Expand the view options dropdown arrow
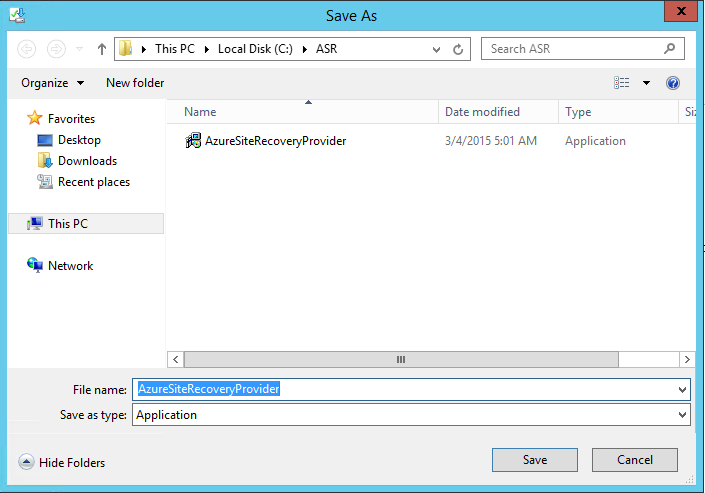Viewport: 705px width, 493px height. tap(646, 83)
